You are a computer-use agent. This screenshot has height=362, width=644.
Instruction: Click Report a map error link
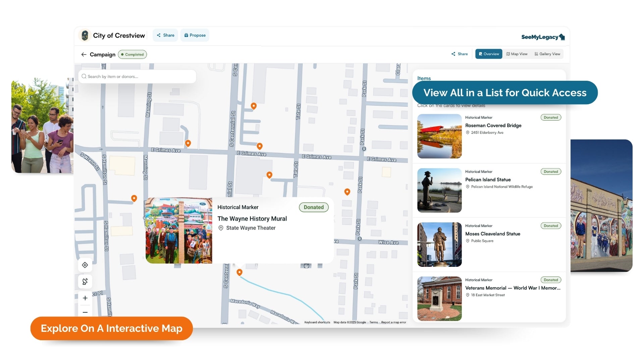coord(393,322)
